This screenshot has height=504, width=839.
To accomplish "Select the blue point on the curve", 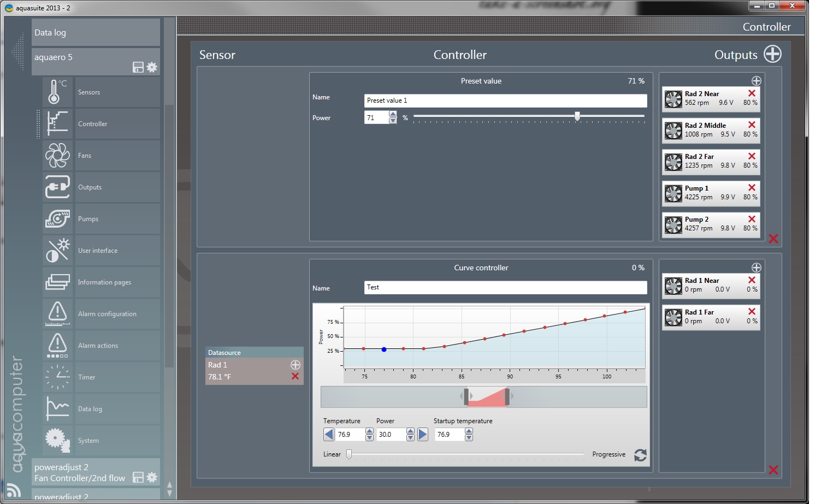I will 384,349.
